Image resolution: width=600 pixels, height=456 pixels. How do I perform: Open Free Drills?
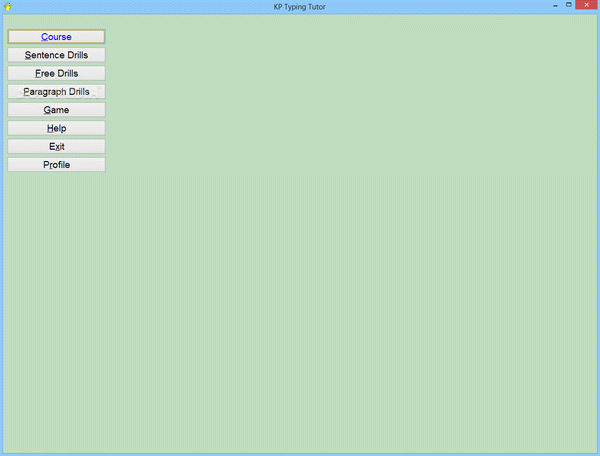(x=56, y=73)
